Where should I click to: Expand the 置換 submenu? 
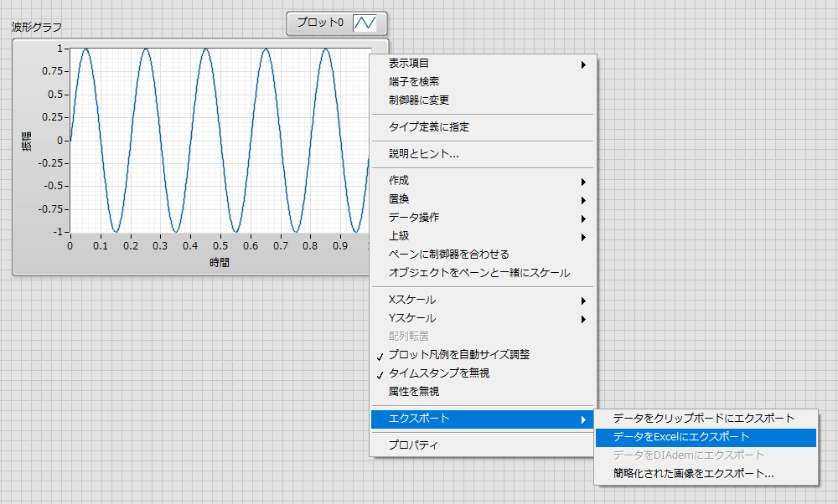click(483, 199)
